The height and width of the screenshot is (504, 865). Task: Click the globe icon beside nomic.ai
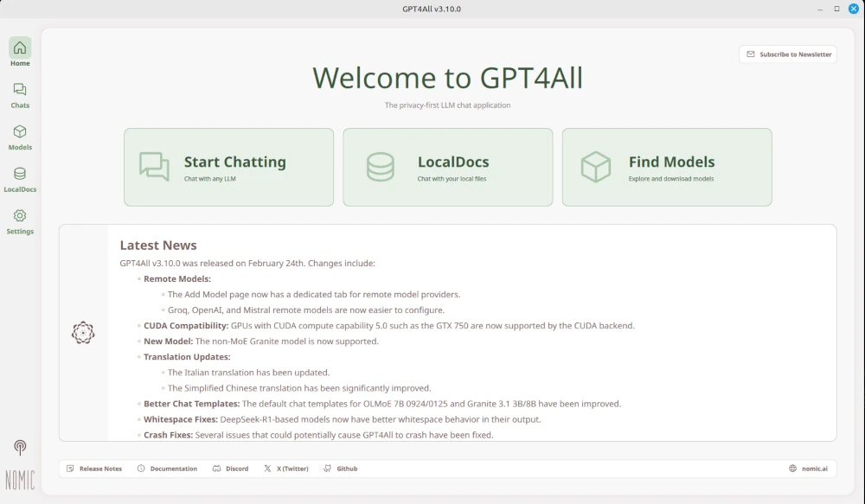pos(792,469)
